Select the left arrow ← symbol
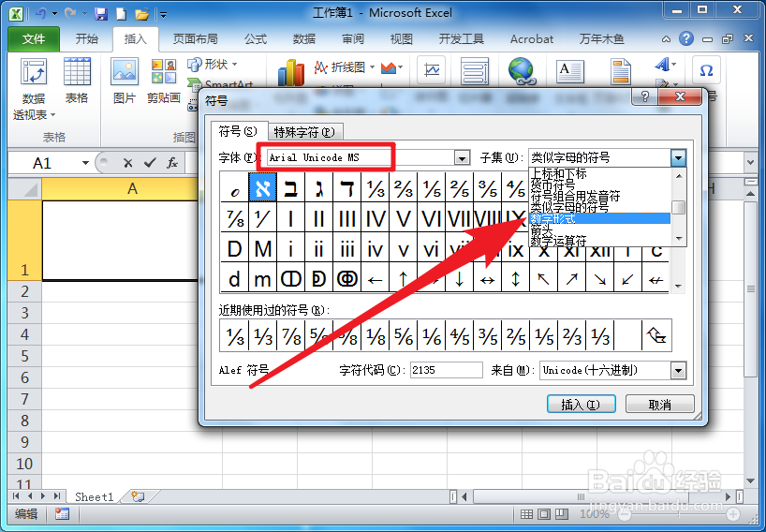 (376, 279)
